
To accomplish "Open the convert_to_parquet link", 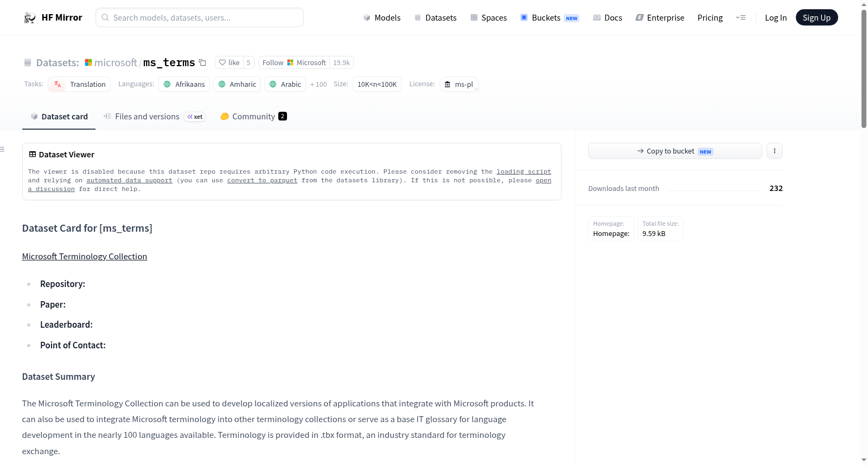I will pyautogui.click(x=262, y=180).
